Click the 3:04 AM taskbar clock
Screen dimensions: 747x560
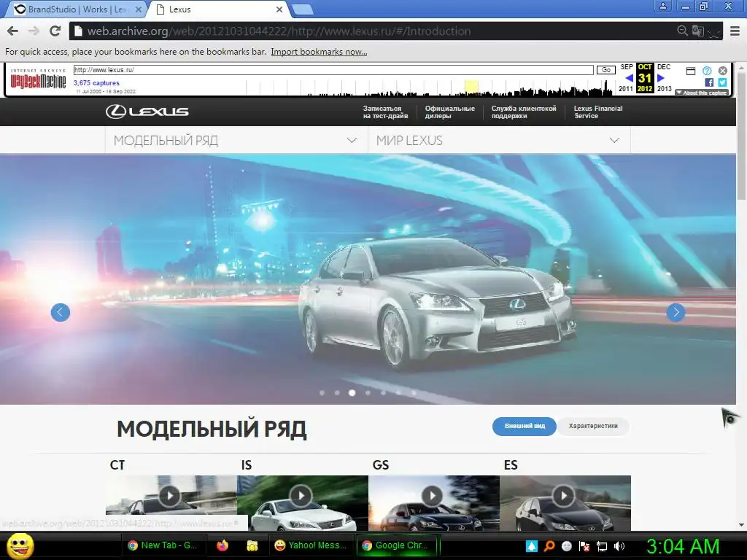(683, 546)
